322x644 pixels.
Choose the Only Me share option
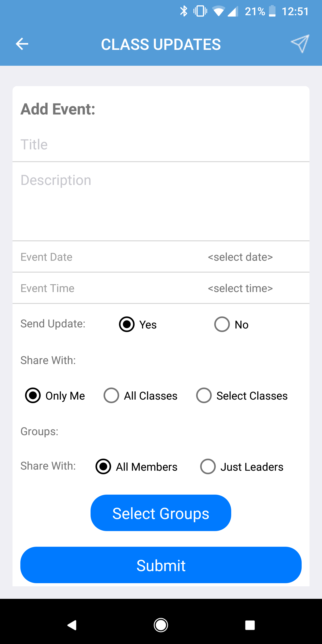click(x=33, y=395)
